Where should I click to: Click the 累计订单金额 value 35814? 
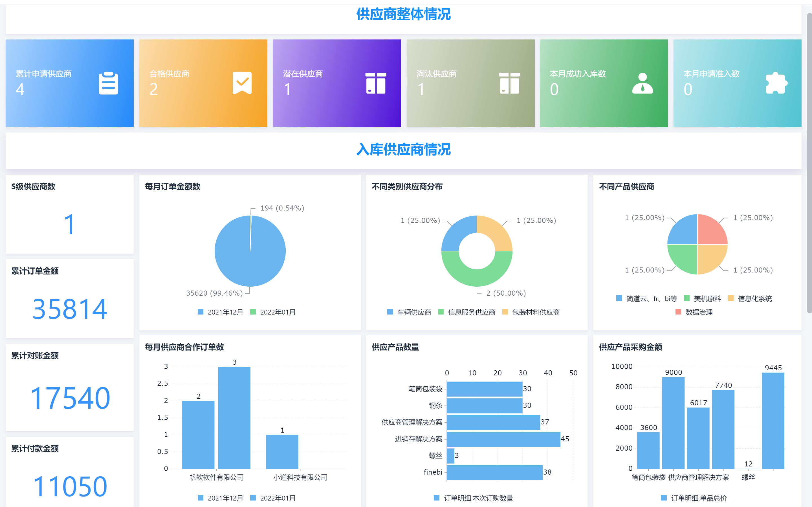(70, 309)
